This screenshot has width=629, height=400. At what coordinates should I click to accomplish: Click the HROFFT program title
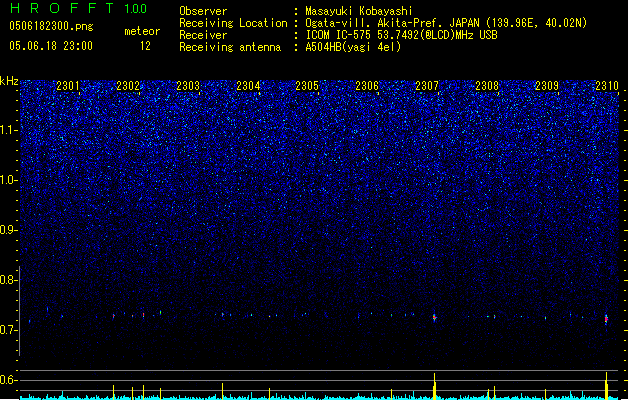(62, 8)
